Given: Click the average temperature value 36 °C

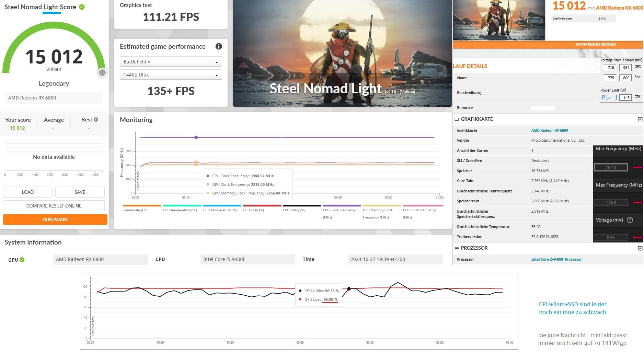Looking at the screenshot, I should point(536,227).
